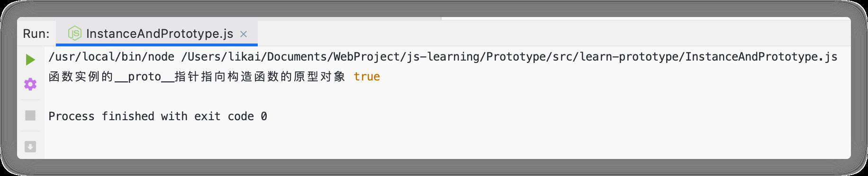
Task: Click InstanceAndPrototype.js at the end of path
Action: [761, 57]
